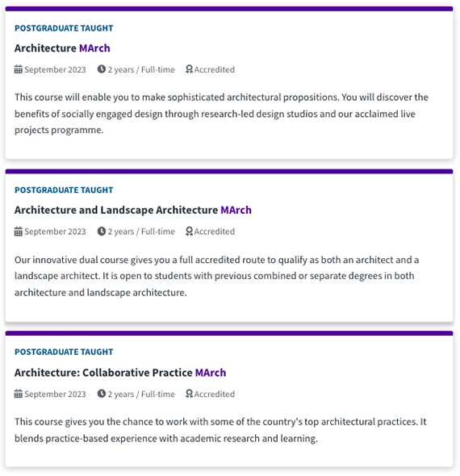The image size is (460, 476).
Task: Open Architecture and Landscape Architecture MArch course
Action: 133,210
